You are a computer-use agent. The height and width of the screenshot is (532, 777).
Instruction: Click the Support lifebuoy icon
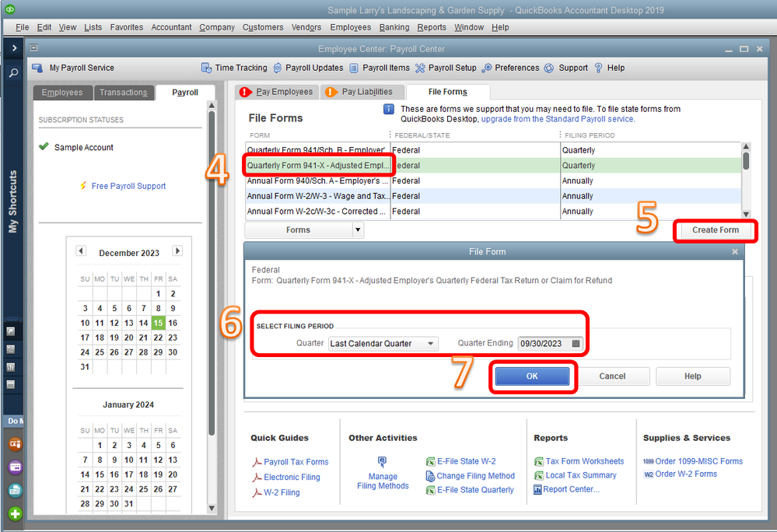point(549,68)
